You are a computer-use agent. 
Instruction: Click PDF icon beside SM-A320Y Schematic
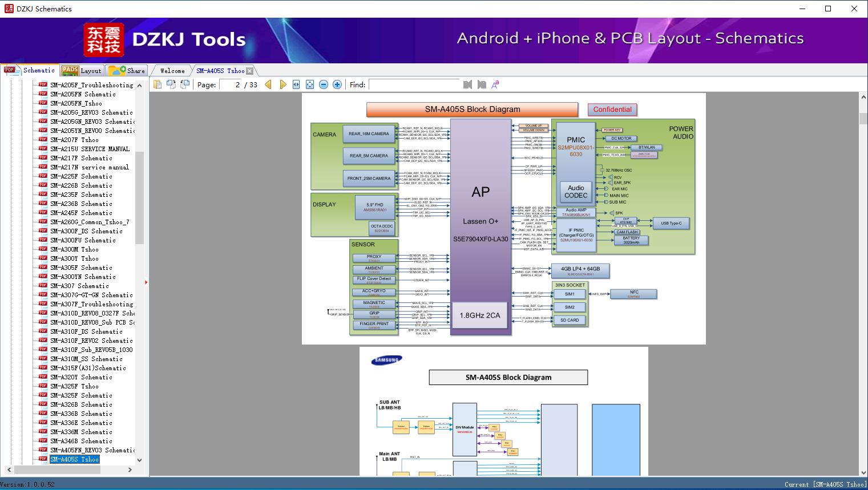click(x=43, y=377)
